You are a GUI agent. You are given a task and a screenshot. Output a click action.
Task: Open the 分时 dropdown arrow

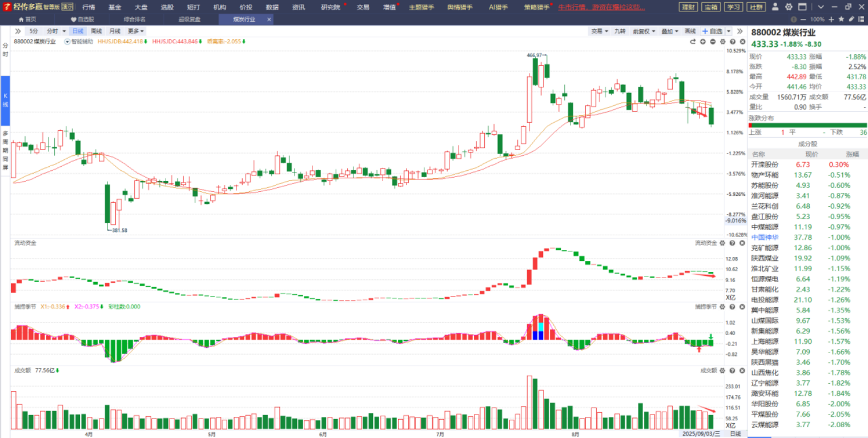[x=64, y=31]
